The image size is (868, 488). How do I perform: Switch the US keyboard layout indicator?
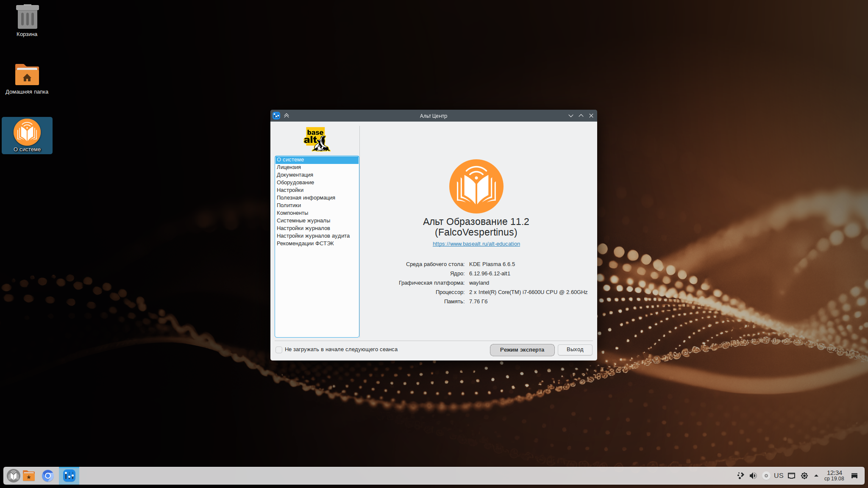point(779,476)
